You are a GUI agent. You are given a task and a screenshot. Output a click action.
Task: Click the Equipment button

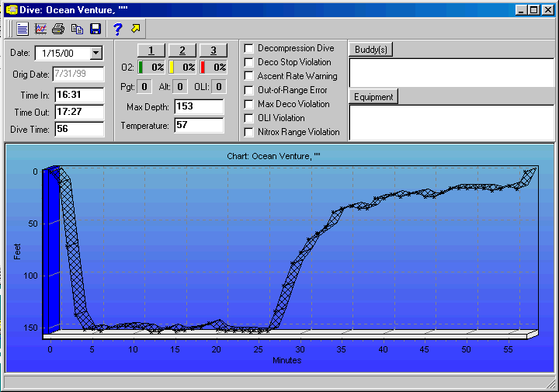coord(373,97)
